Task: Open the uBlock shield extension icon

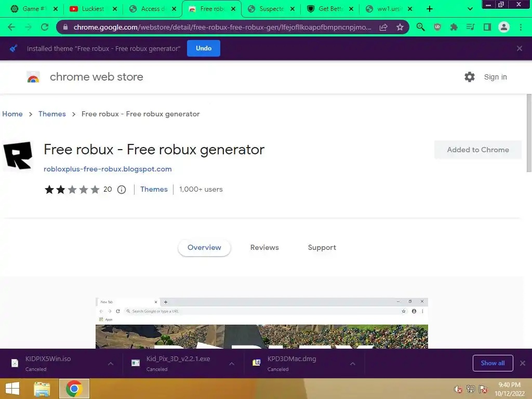Action: (x=437, y=27)
